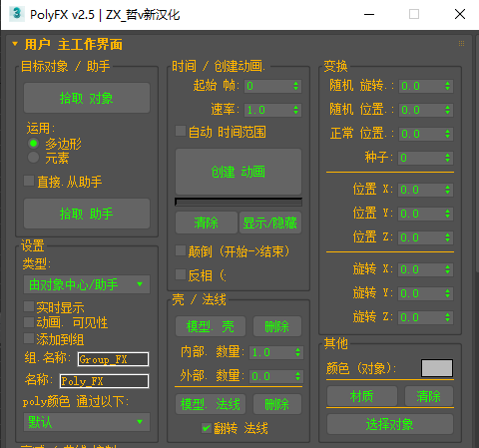The height and width of the screenshot is (448, 479).
Task: Click the 模型. 壳 button
Action: click(211, 326)
